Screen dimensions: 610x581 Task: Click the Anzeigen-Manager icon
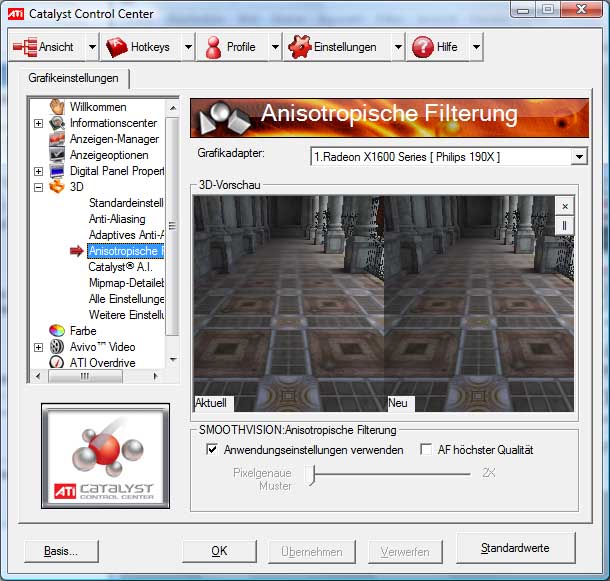[57, 139]
